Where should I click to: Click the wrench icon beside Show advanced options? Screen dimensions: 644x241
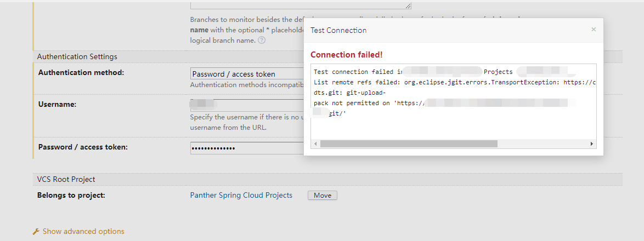[36, 232]
